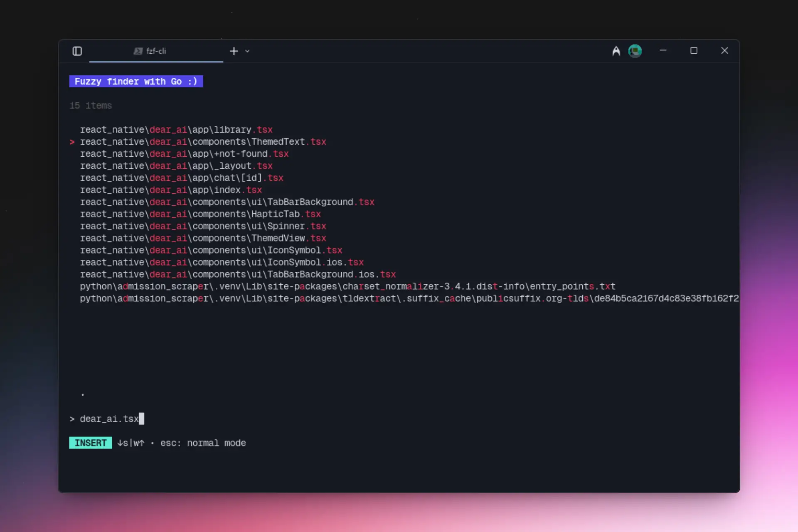The image size is (798, 532).
Task: Expand the new tab dropdown chevron
Action: [247, 51]
